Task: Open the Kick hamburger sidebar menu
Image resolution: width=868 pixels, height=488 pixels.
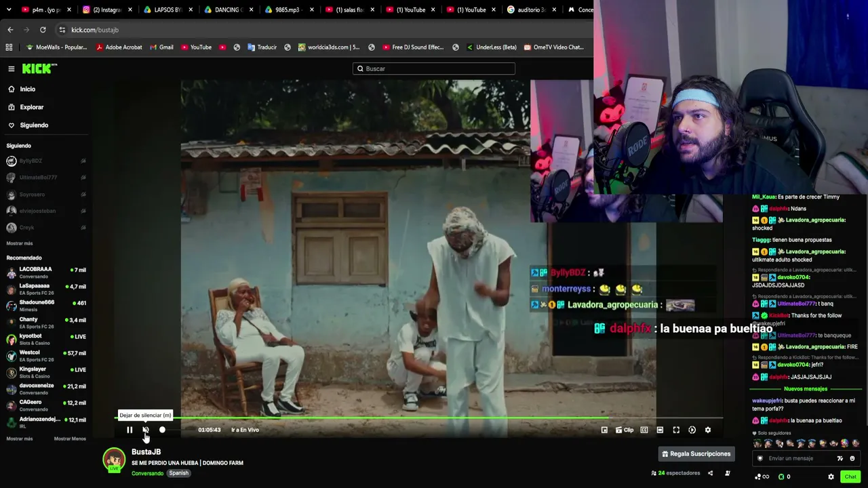Action: click(12, 68)
